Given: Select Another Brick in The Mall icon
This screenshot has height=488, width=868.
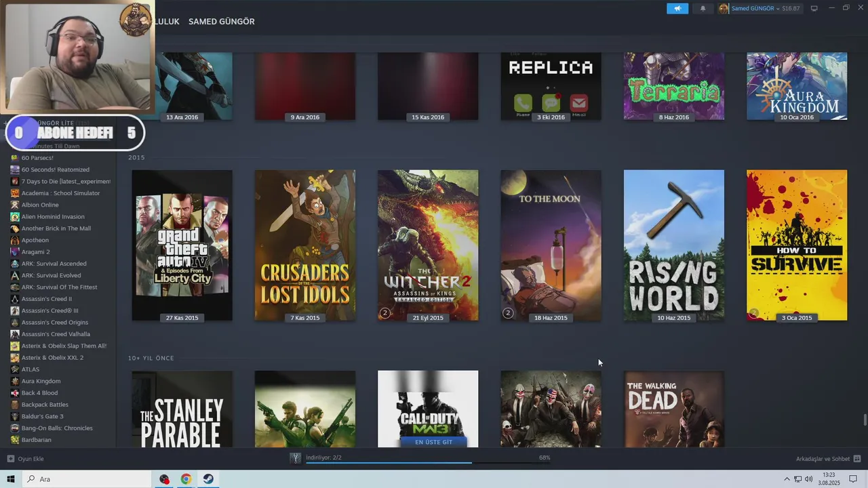Looking at the screenshot, I should [x=15, y=228].
